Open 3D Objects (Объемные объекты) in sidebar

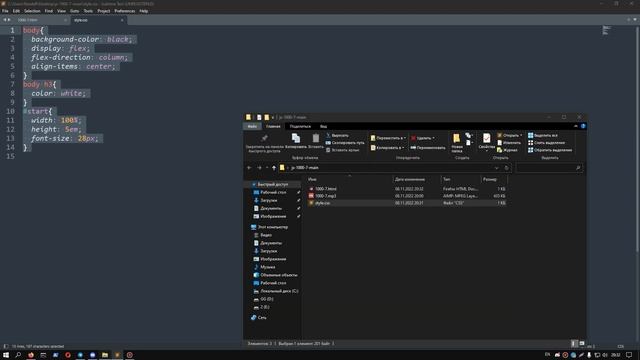(279, 275)
